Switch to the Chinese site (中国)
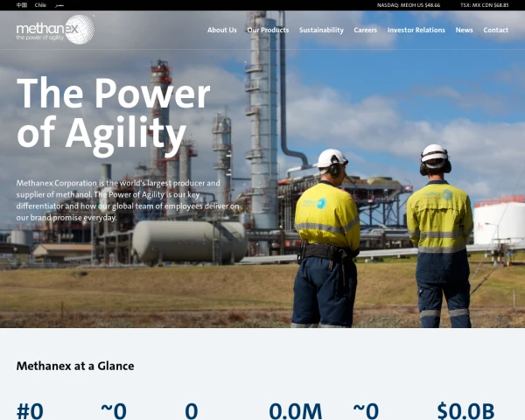525x420 pixels. coord(22,5)
